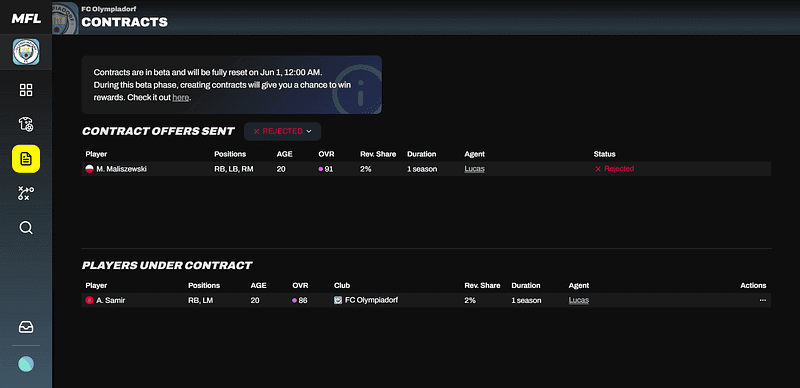This screenshot has height=388, width=800.
Task: Click the OVR column header in offers sent
Action: [x=326, y=154]
